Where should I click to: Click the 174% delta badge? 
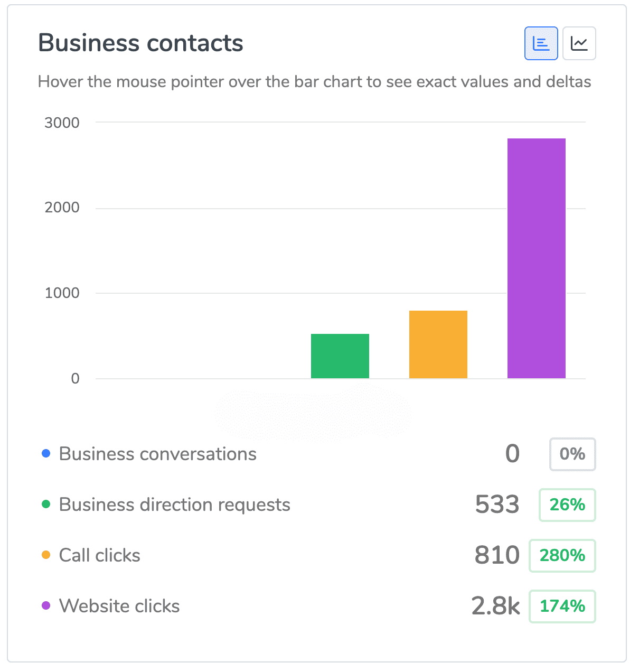562,606
